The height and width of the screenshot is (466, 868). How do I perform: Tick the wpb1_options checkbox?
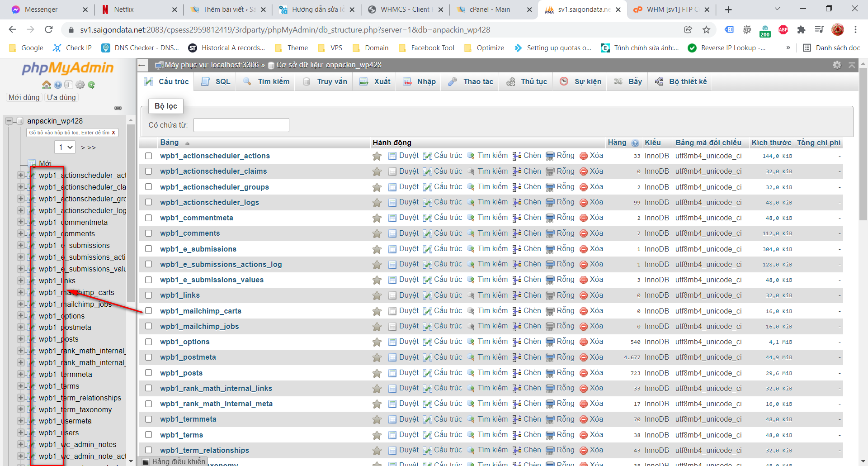(x=148, y=342)
